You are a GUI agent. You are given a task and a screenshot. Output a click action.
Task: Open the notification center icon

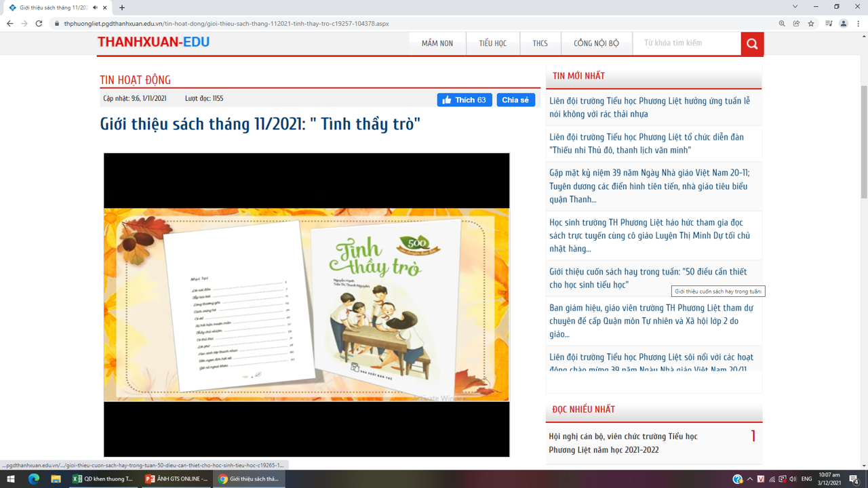[x=854, y=479]
